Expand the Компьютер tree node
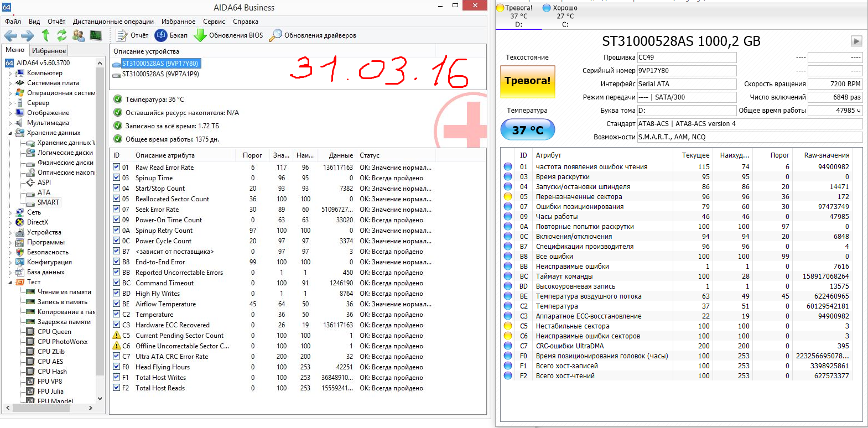 click(10, 73)
